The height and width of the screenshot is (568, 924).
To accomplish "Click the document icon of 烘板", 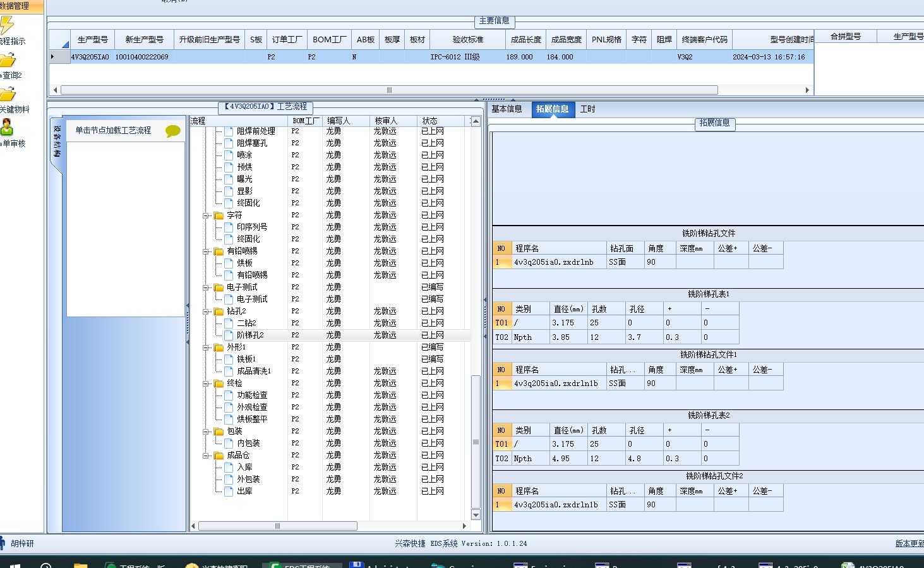I will tap(229, 263).
